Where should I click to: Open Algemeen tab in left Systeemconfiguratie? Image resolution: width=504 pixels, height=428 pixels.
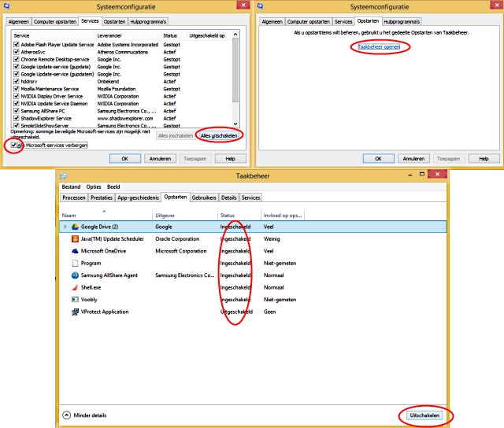19,22
